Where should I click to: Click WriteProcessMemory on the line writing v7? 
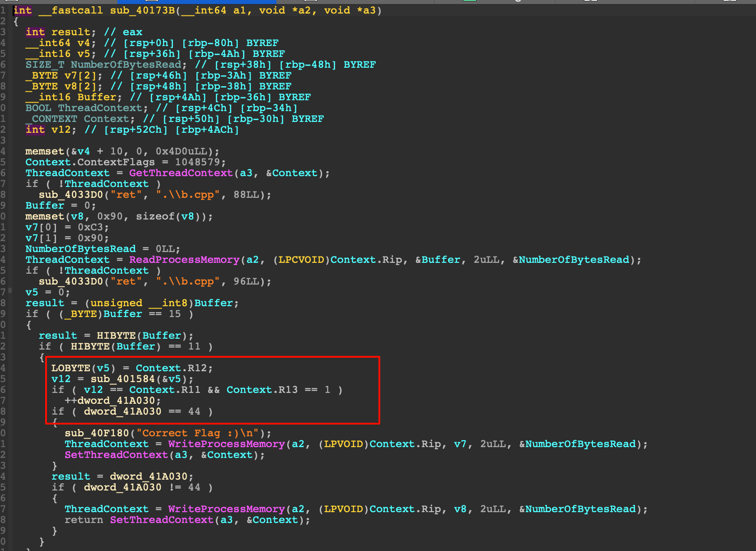tap(226, 444)
